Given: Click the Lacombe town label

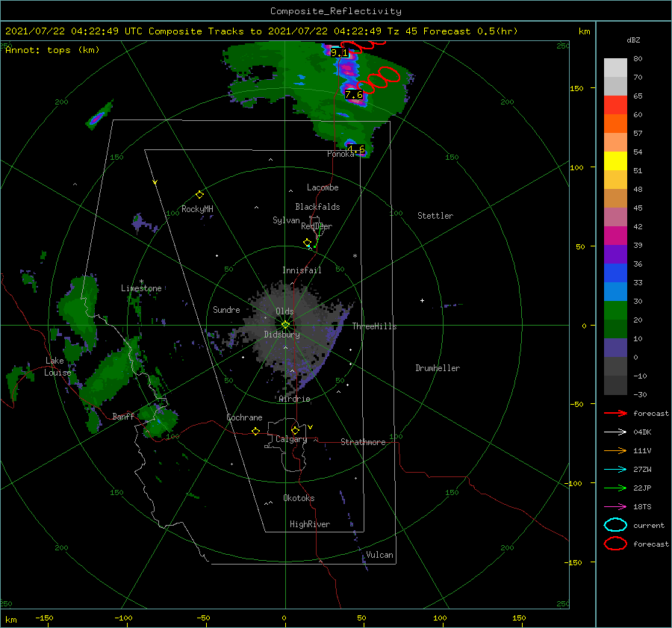Looking at the screenshot, I should (323, 187).
